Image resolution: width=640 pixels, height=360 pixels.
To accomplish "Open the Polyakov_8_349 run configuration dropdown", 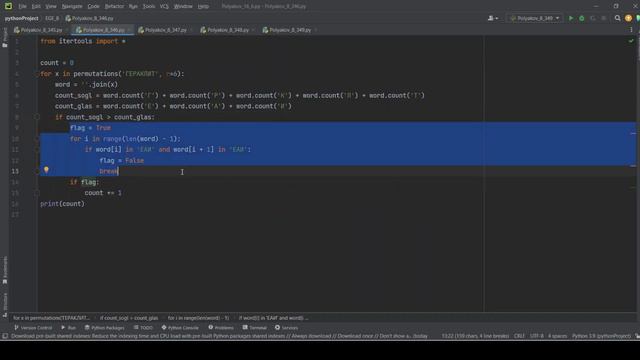I will click(535, 18).
